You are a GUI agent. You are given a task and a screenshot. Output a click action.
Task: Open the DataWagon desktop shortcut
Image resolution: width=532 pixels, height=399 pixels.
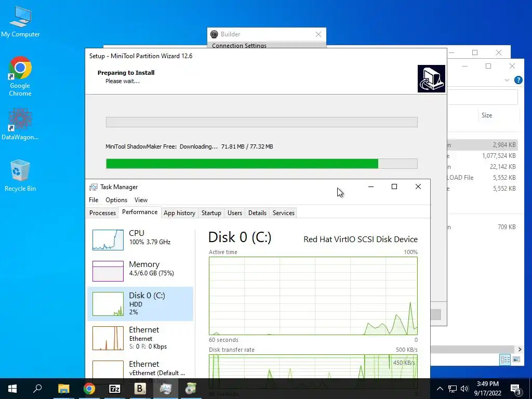20,124
